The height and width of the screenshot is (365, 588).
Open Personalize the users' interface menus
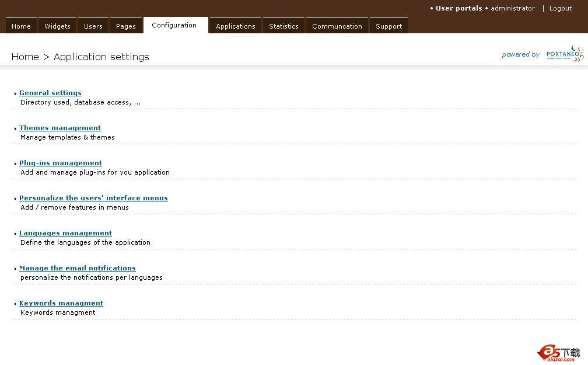click(93, 198)
